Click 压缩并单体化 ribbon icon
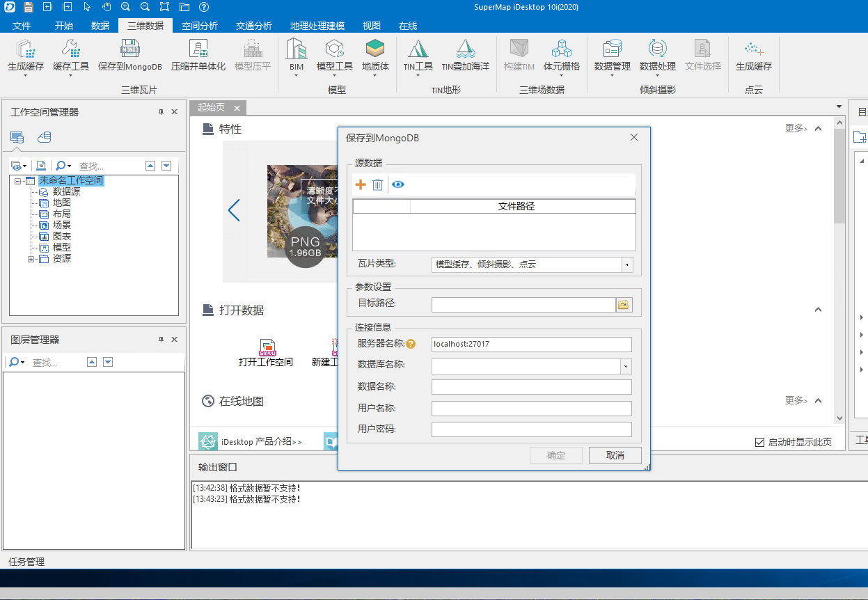 pyautogui.click(x=199, y=49)
